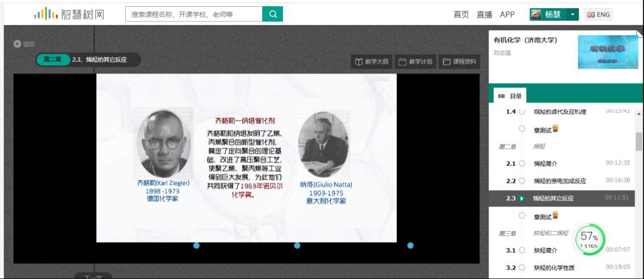The image size is (644, 279).
Task: Select status circle for lesson 2.2
Action: (522, 181)
